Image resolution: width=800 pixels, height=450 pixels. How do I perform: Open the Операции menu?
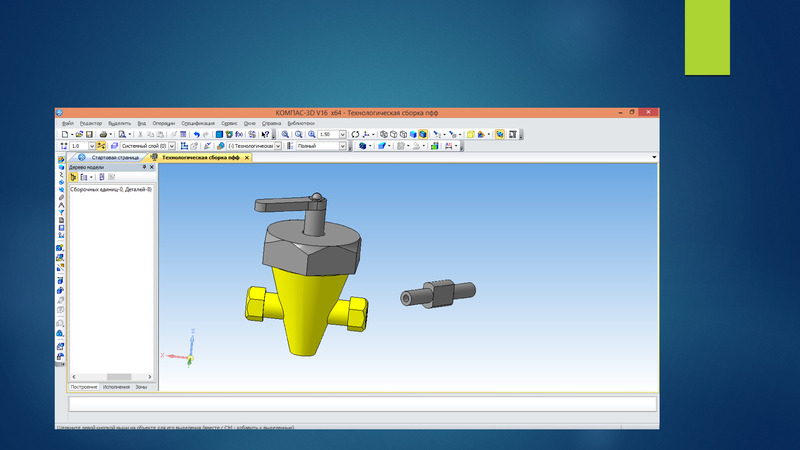[163, 123]
